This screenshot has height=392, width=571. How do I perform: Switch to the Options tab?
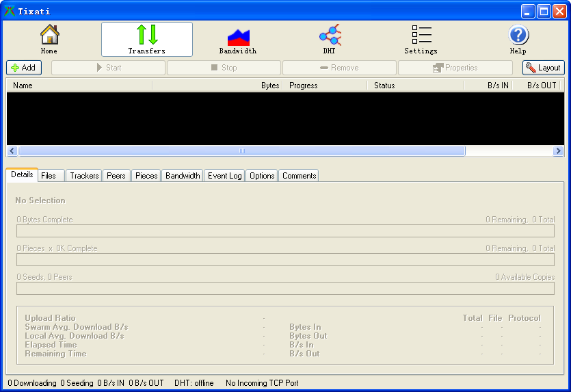[262, 176]
